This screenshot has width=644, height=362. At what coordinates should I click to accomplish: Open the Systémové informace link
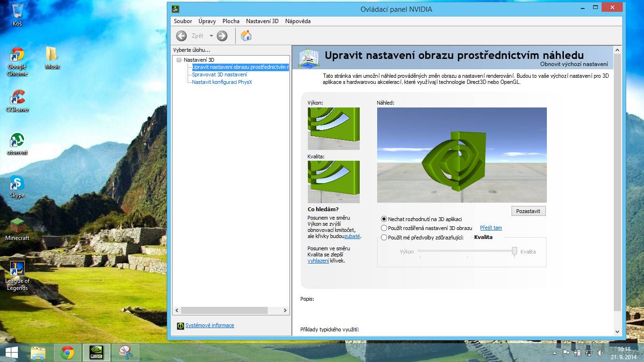pyautogui.click(x=210, y=325)
